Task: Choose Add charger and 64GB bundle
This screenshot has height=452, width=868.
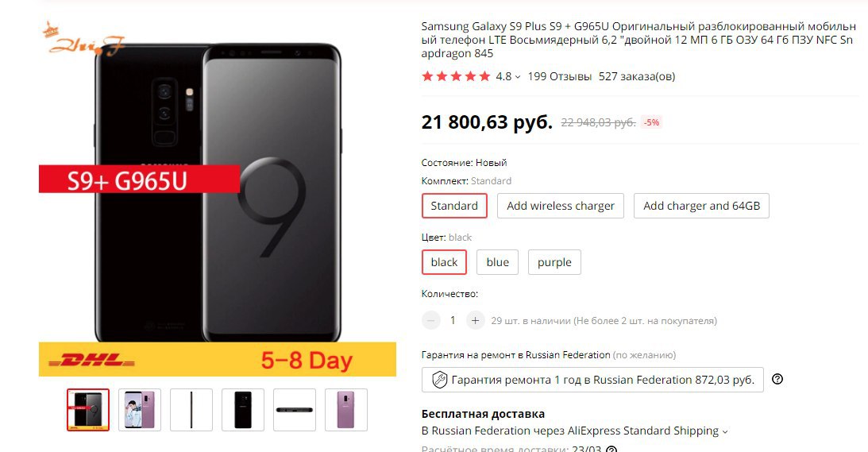Action: tap(701, 206)
